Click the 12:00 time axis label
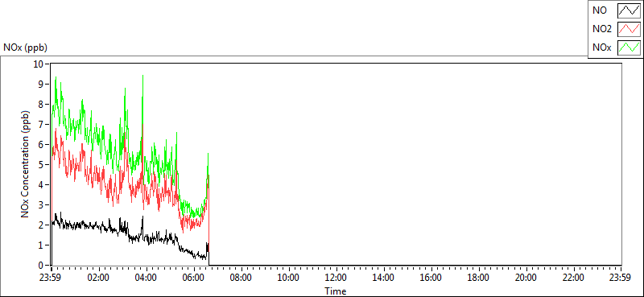 point(336,277)
